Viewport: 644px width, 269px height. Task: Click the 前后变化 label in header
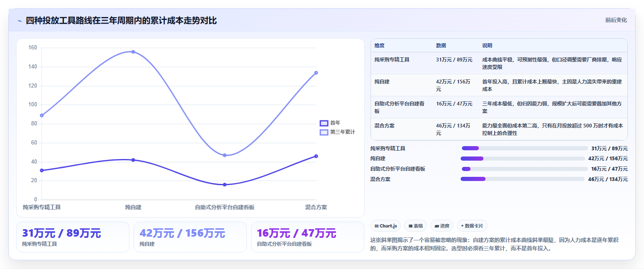pos(616,20)
